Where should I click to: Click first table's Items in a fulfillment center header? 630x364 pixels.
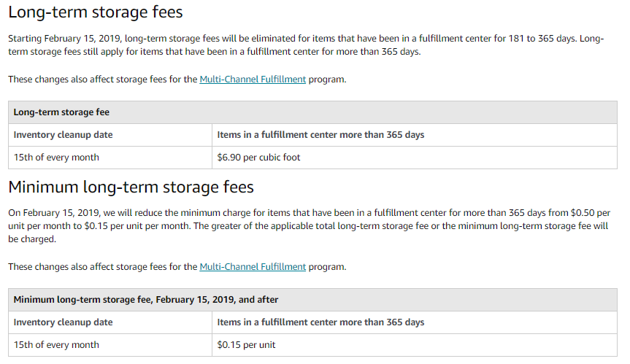pos(415,135)
